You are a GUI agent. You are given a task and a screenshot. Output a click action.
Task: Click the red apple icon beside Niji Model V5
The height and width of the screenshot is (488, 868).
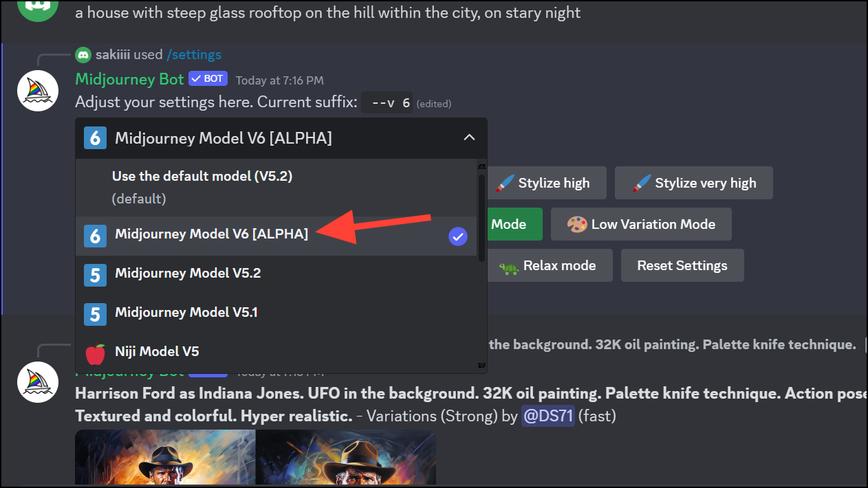click(96, 351)
